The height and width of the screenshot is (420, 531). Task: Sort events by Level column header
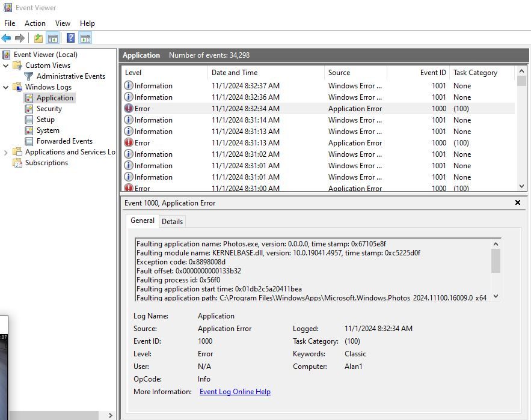click(x=164, y=73)
